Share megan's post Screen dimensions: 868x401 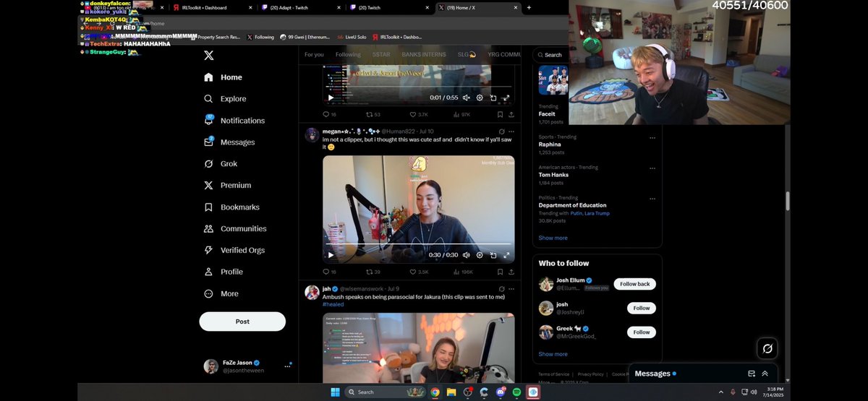(x=511, y=272)
